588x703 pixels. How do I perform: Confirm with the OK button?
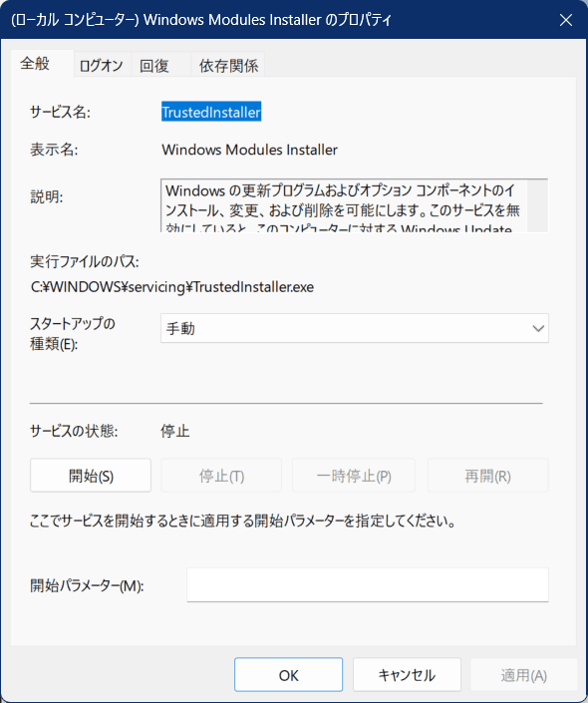tap(288, 675)
